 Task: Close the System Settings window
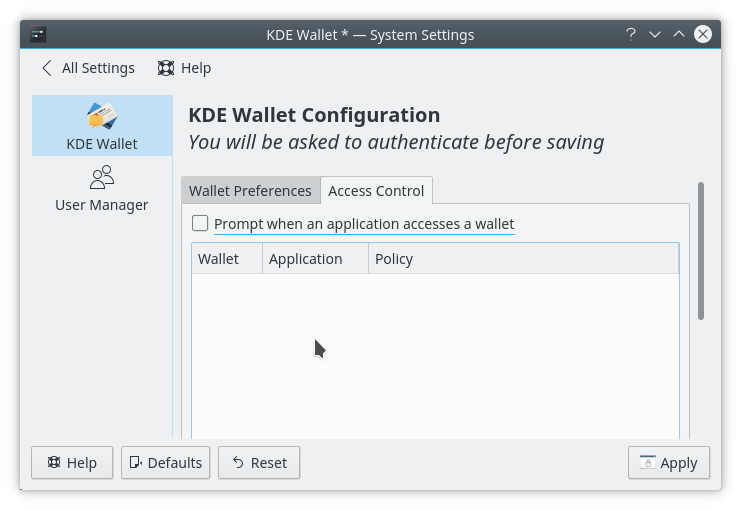(x=703, y=34)
